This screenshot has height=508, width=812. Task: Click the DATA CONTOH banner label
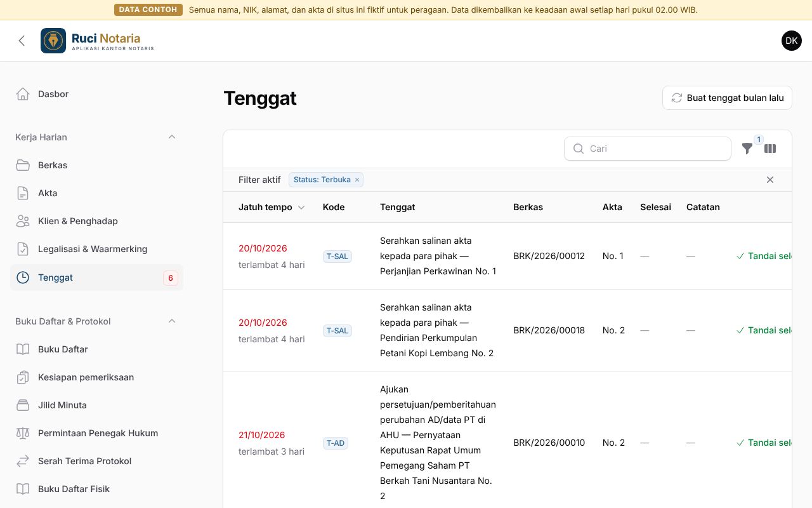click(x=148, y=10)
